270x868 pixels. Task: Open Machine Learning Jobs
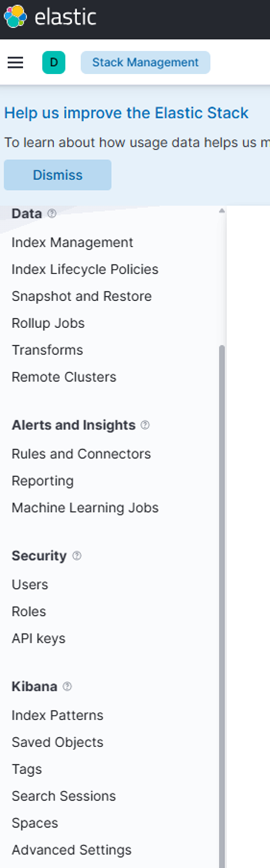click(85, 508)
